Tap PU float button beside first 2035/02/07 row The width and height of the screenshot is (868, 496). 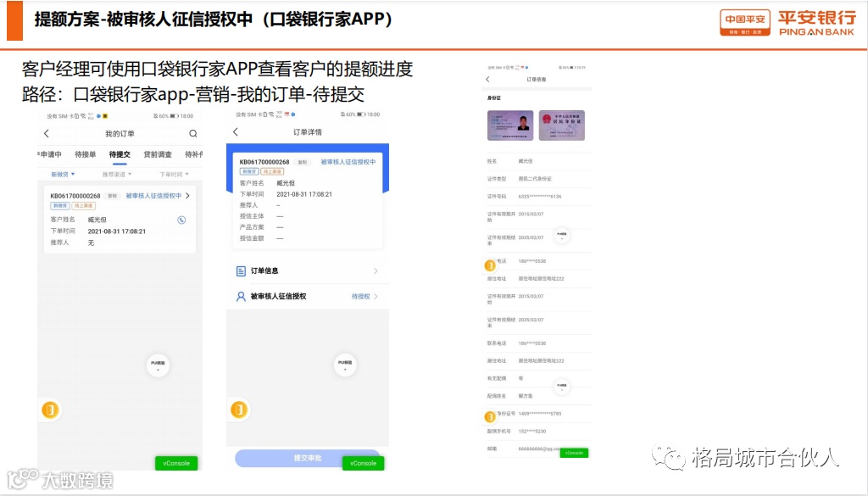click(561, 235)
